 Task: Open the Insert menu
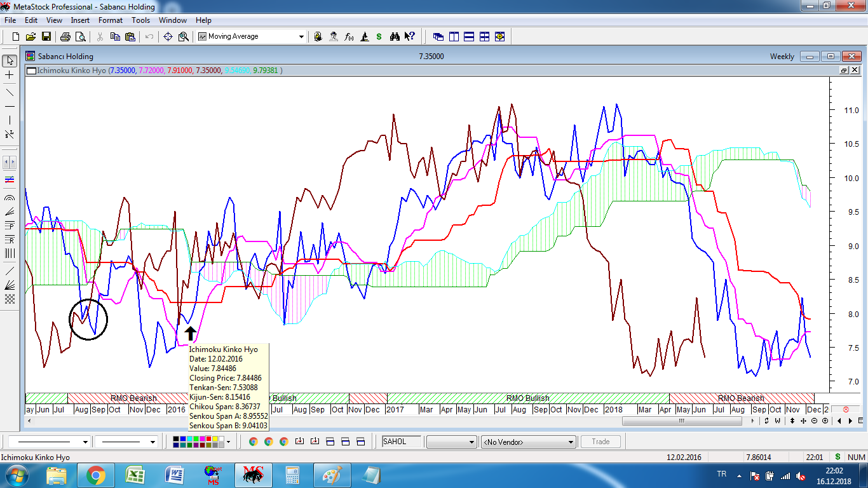(x=80, y=20)
